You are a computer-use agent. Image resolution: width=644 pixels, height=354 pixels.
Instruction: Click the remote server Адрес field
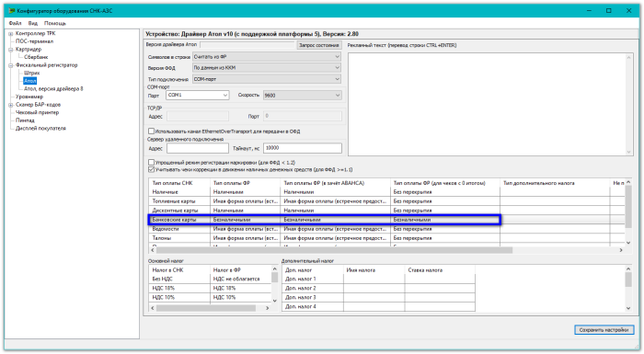pos(198,148)
